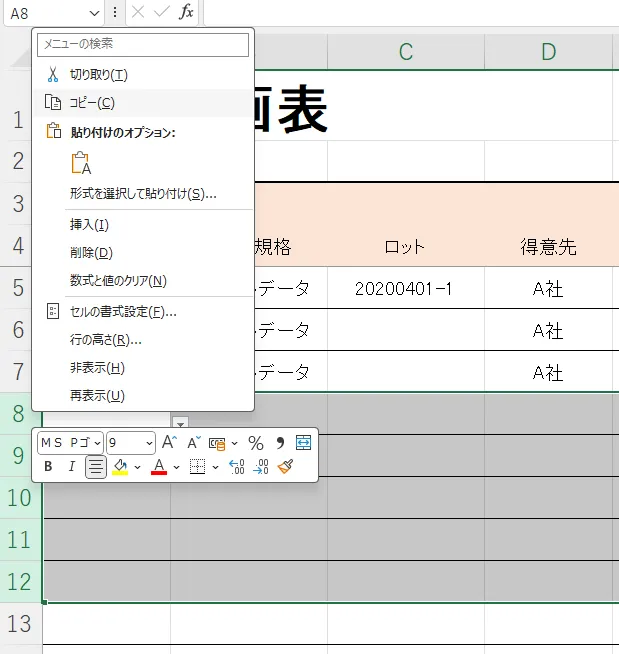Select column C header
The height and width of the screenshot is (654, 619).
coord(406,52)
